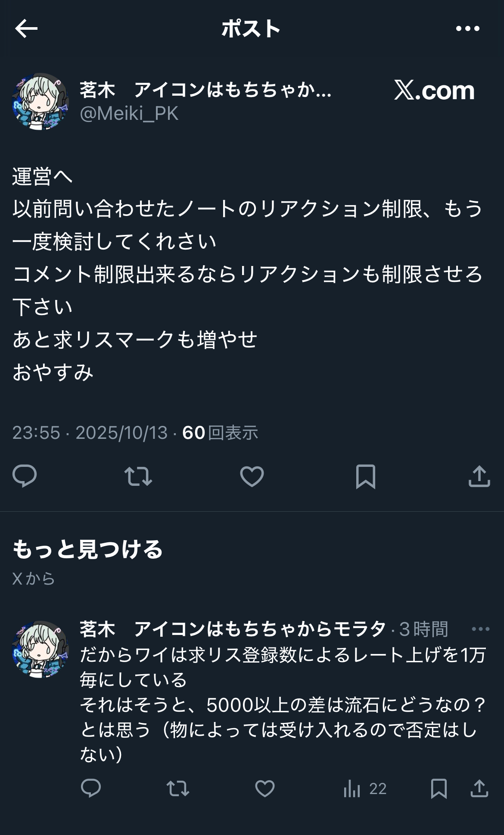Share the main post
Viewport: 504px width, 835px height.
(479, 476)
